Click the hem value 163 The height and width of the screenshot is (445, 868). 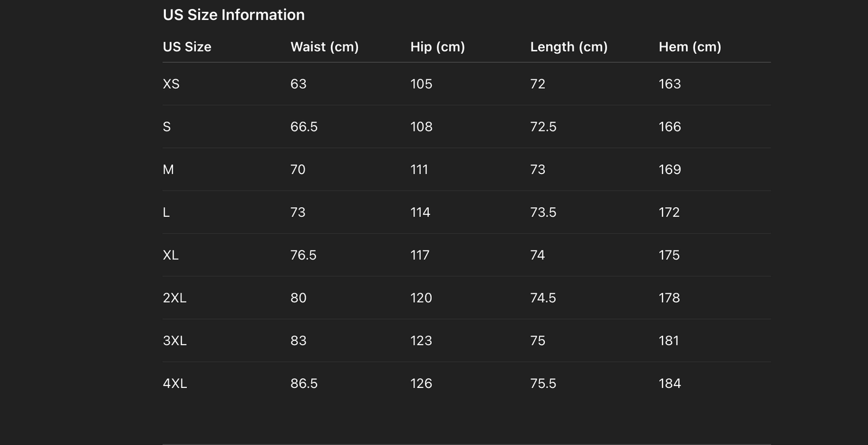pyautogui.click(x=670, y=84)
